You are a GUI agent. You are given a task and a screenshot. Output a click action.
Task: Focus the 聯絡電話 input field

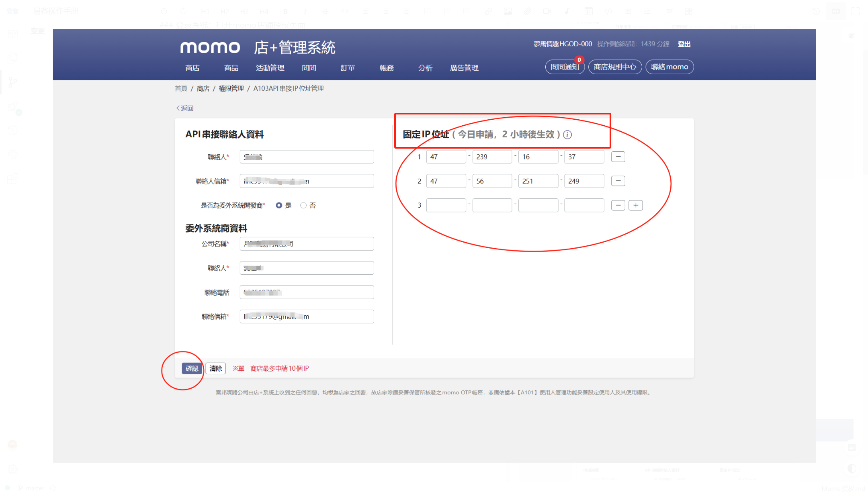click(x=307, y=292)
